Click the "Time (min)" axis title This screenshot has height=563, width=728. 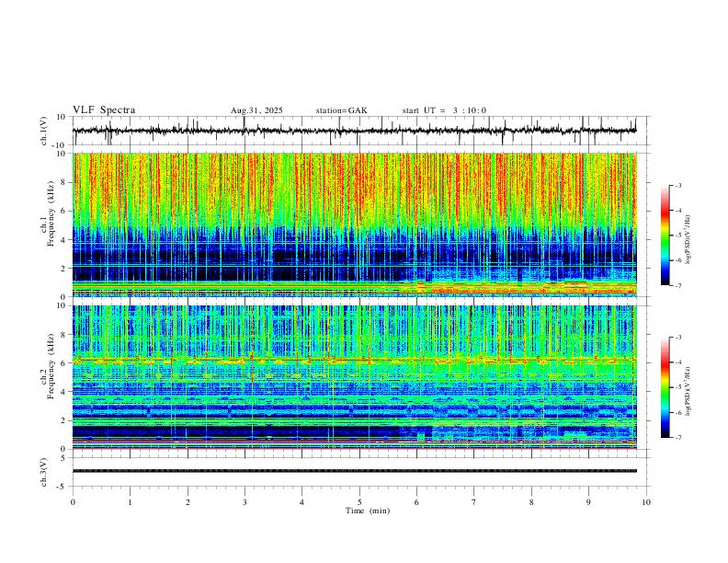coord(368,511)
